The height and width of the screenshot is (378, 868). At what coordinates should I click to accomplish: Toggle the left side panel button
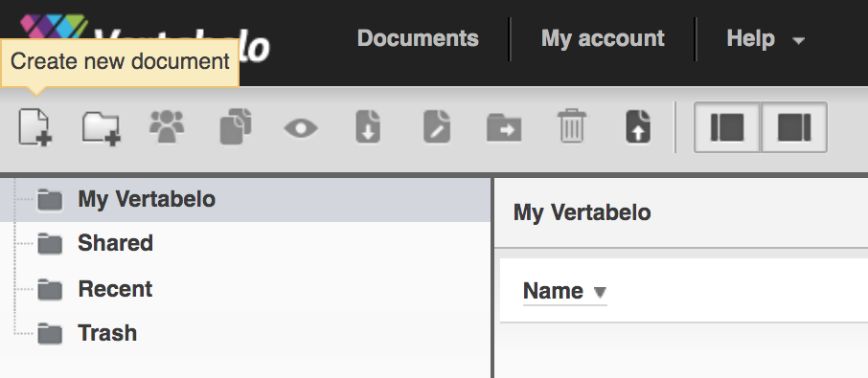727,127
